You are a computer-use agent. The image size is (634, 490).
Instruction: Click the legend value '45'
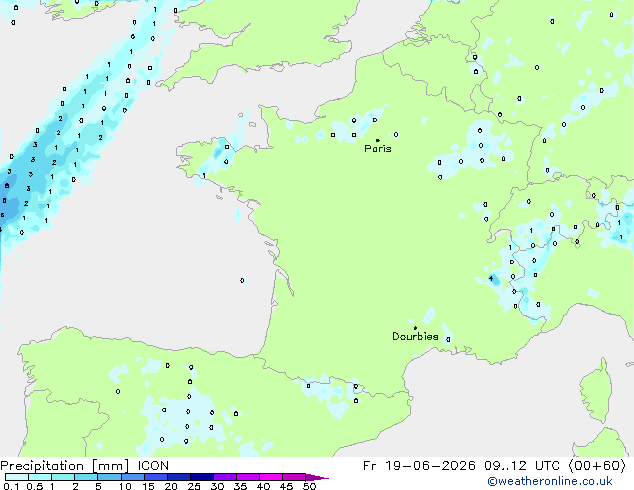pos(286,486)
